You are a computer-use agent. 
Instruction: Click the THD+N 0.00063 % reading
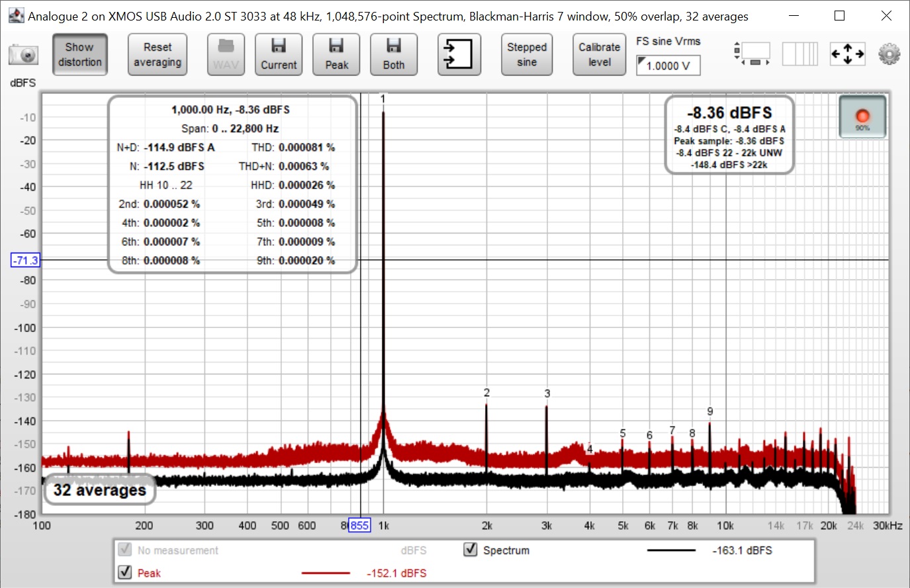(x=284, y=166)
